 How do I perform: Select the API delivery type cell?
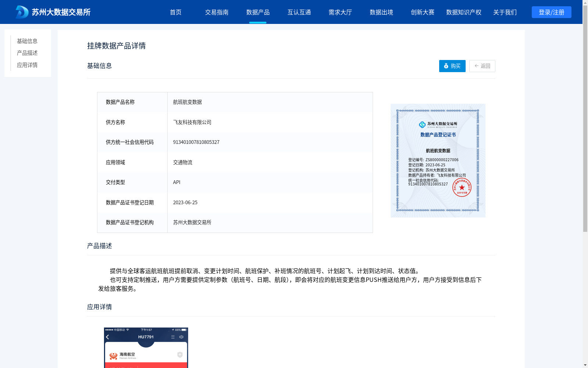pos(270,183)
